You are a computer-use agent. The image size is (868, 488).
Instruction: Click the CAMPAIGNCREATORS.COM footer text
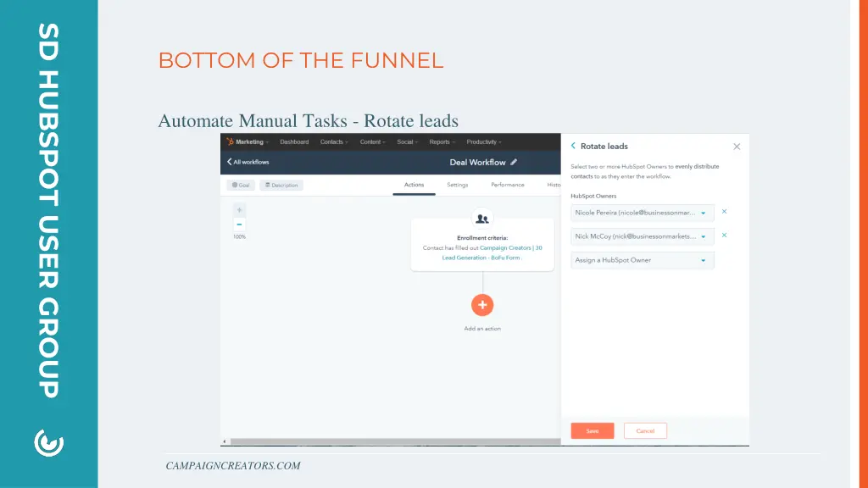tap(233, 466)
